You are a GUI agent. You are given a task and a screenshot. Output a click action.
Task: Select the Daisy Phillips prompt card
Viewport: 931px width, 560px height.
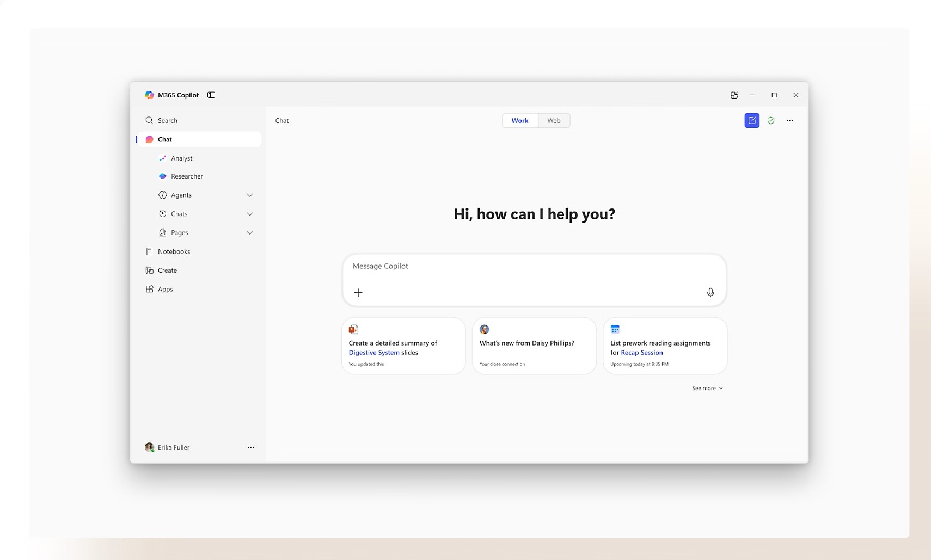tap(534, 346)
